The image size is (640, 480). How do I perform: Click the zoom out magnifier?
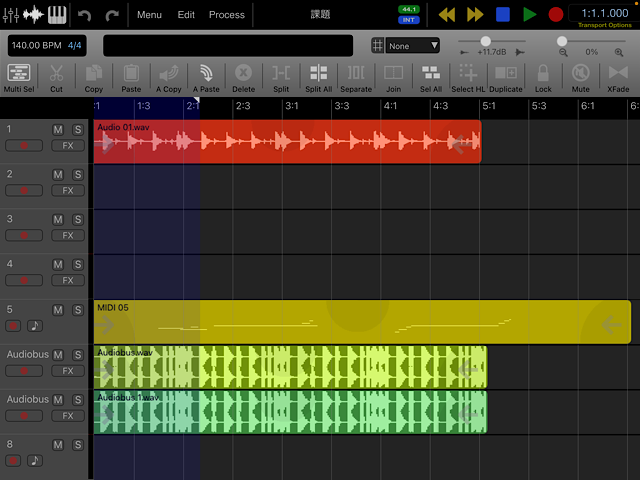[x=563, y=52]
